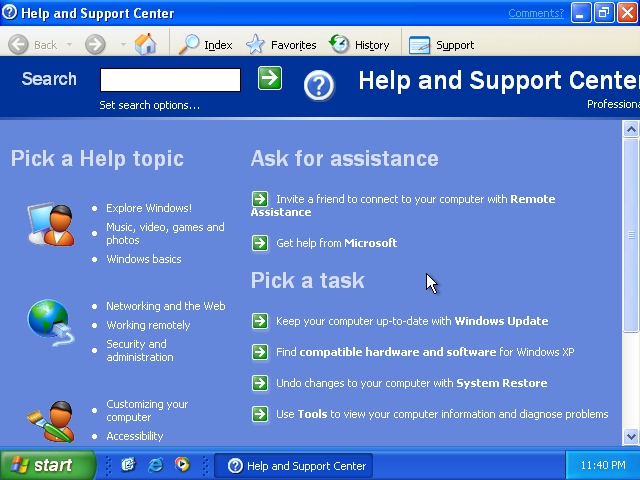Click the blue question mark logo
Viewport: 640px width, 480px height.
319,86
